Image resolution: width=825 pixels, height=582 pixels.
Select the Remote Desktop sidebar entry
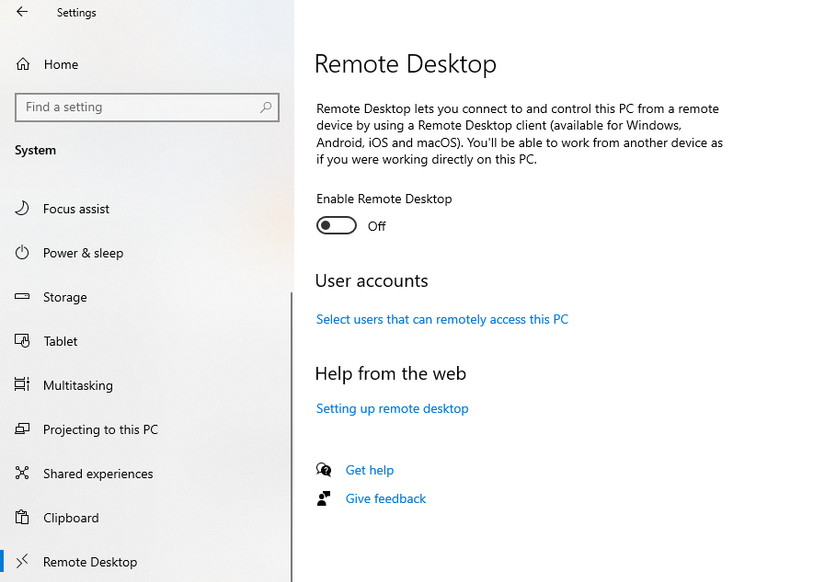pos(90,561)
